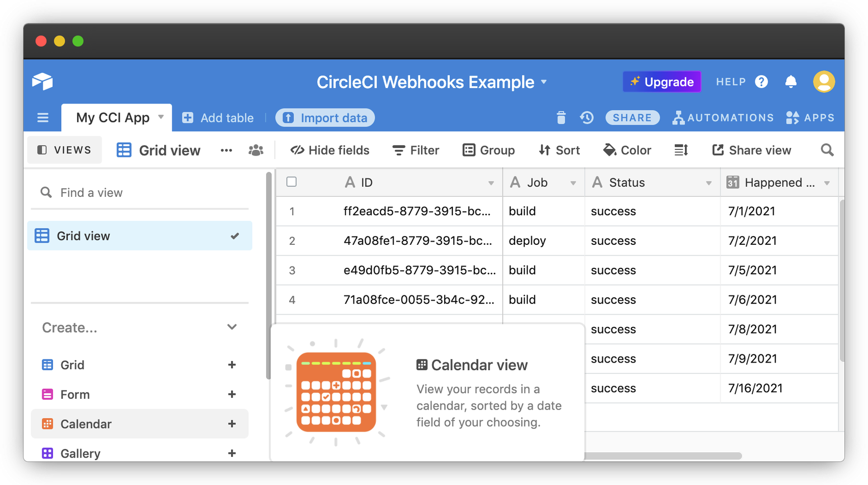868x485 pixels.
Task: Check the select-all rows checkbox
Action: click(292, 182)
